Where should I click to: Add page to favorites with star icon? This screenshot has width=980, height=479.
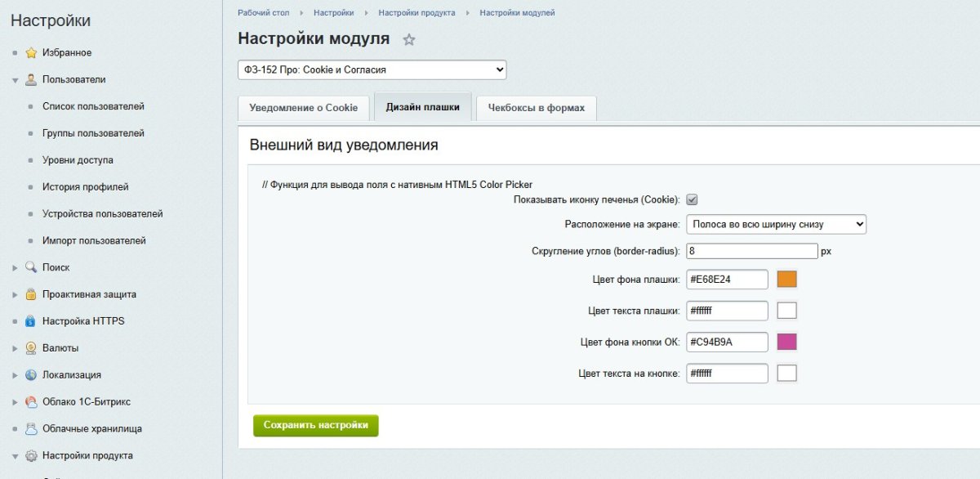(x=409, y=39)
